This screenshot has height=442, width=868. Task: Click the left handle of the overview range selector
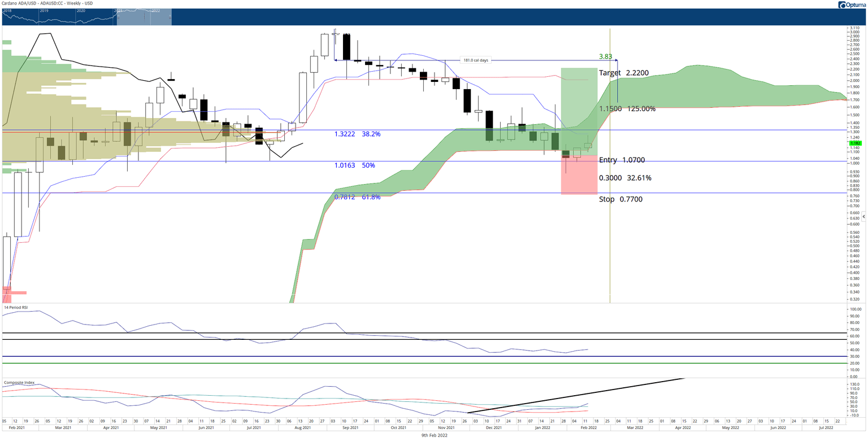click(x=118, y=17)
